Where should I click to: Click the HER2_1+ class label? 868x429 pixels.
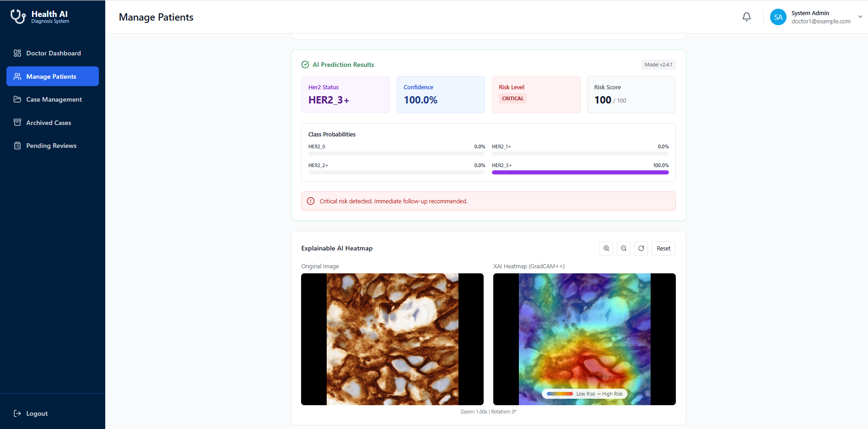coord(501,147)
